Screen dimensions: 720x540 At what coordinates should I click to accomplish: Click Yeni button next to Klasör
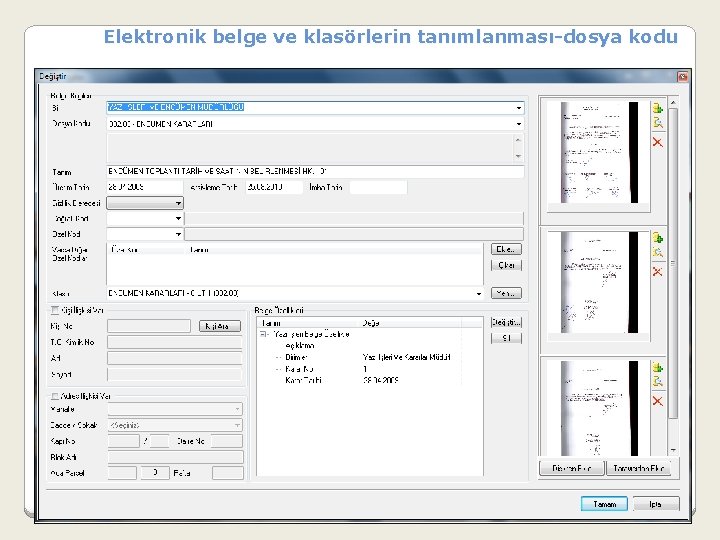(x=506, y=293)
